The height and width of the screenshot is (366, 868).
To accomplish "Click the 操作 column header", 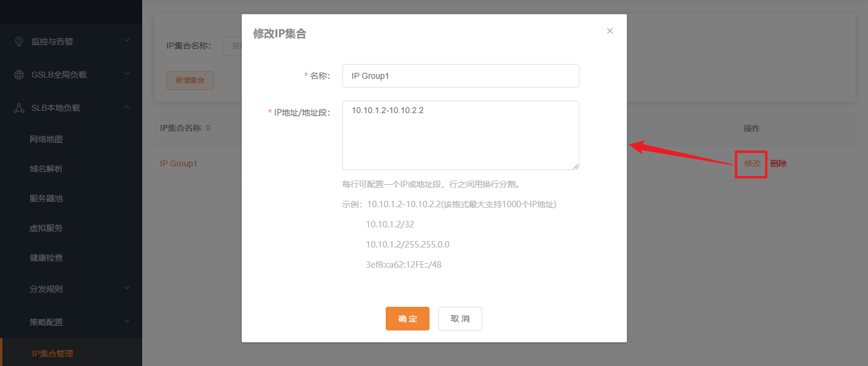I will pyautogui.click(x=752, y=129).
